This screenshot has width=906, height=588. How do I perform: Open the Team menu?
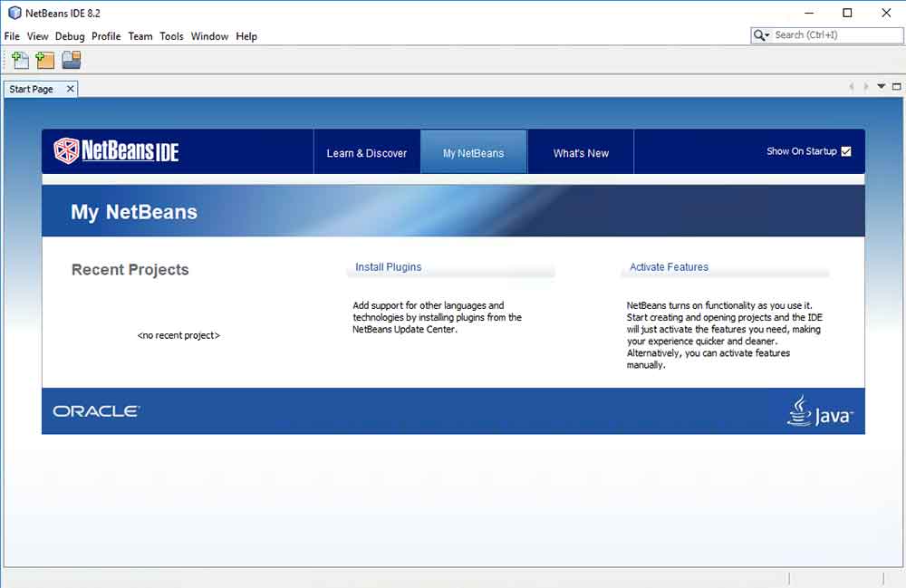tap(140, 36)
